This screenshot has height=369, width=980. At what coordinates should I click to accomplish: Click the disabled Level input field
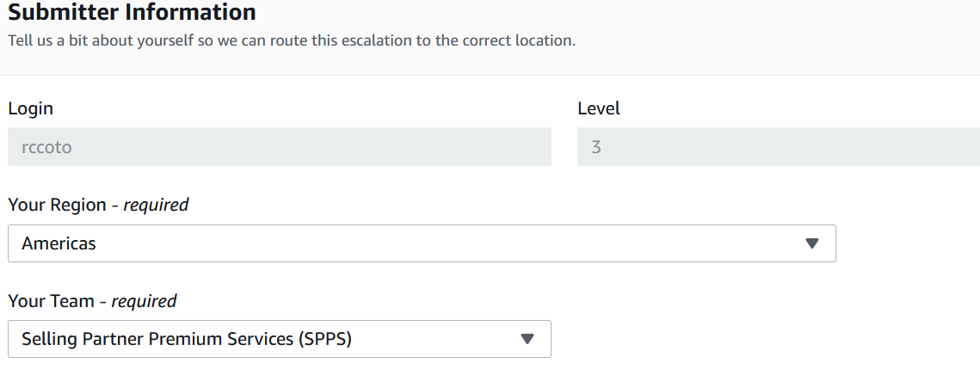(778, 147)
